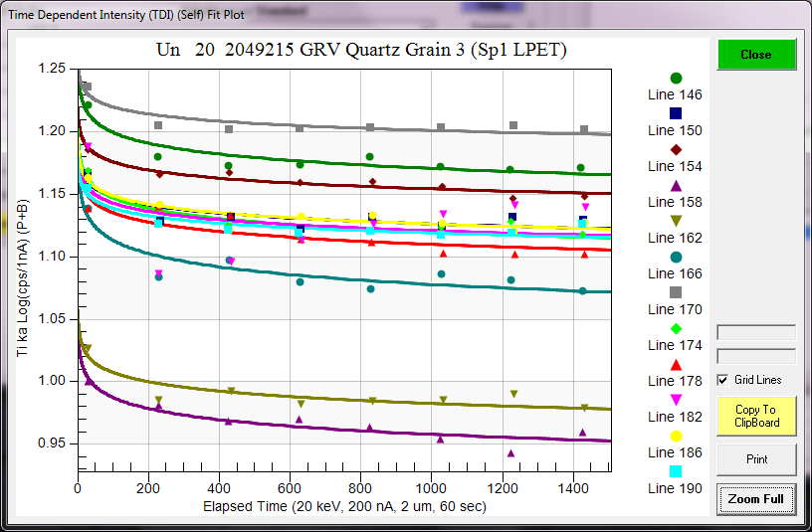Click the yellow circle Line 186 legend marker
The width and height of the screenshot is (812, 532).
pos(676,436)
